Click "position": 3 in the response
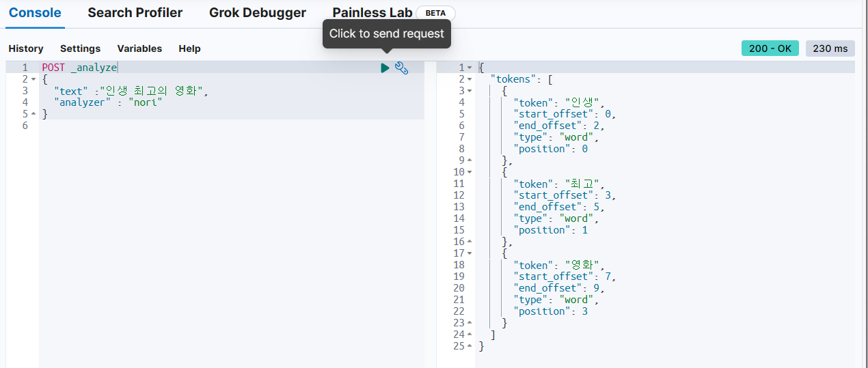 pyautogui.click(x=550, y=311)
